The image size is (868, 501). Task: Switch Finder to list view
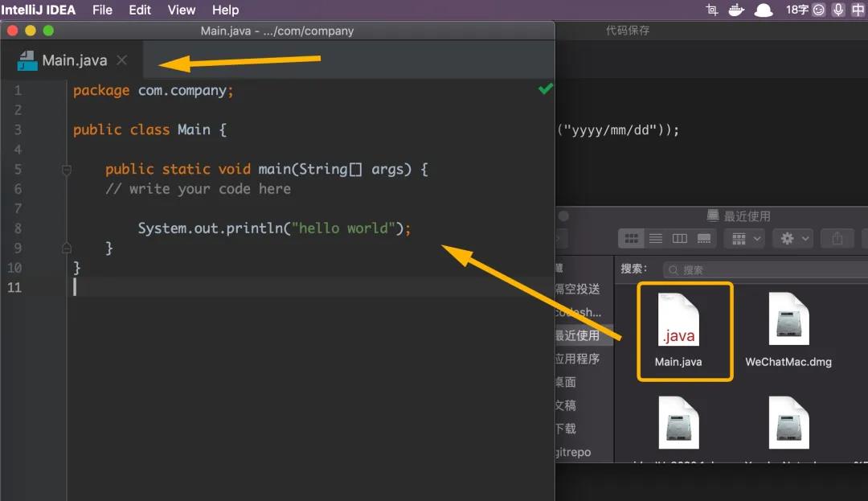(656, 239)
